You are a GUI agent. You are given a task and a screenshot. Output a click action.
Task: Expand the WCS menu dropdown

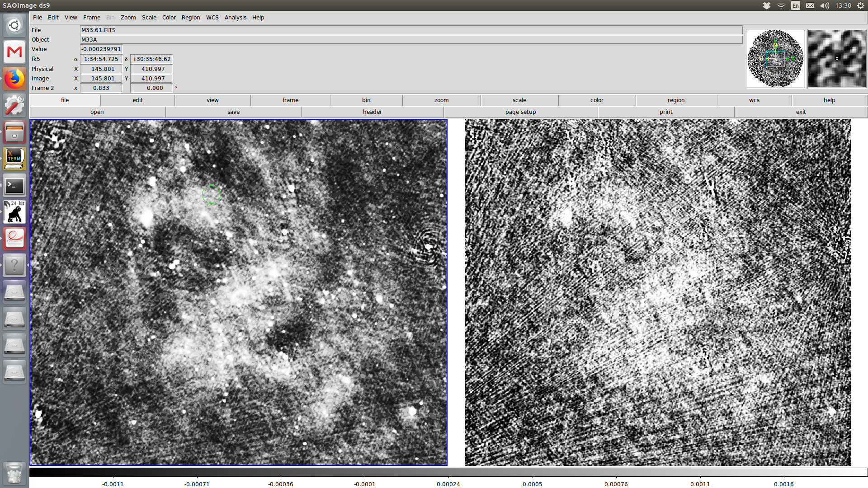[x=212, y=17]
